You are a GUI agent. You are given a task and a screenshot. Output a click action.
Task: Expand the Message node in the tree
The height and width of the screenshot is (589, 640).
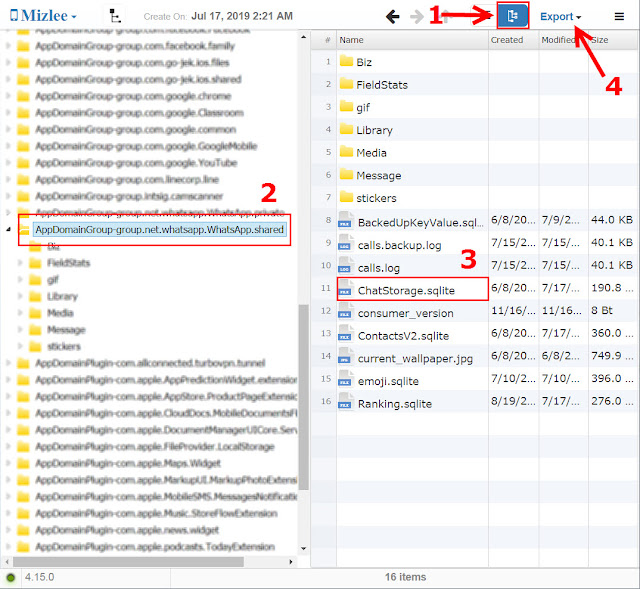click(20, 329)
